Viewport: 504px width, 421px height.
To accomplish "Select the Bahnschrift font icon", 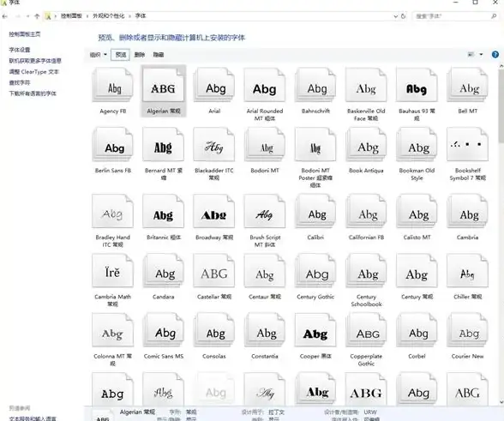I will 315,85.
